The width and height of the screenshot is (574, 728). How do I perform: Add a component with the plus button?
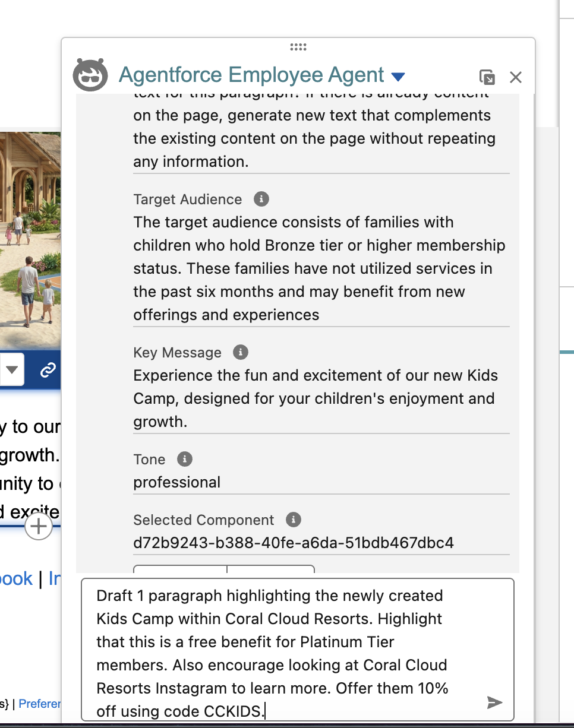(x=39, y=526)
